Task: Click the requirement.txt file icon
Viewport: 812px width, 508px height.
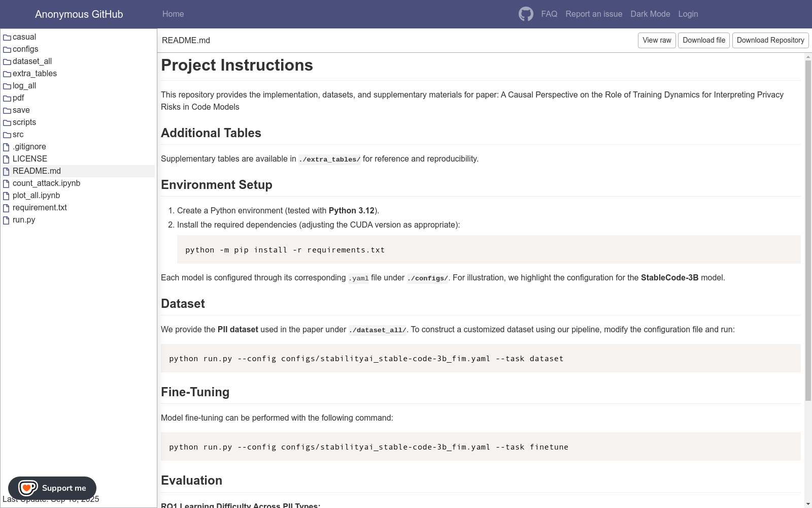Action: [x=7, y=208]
